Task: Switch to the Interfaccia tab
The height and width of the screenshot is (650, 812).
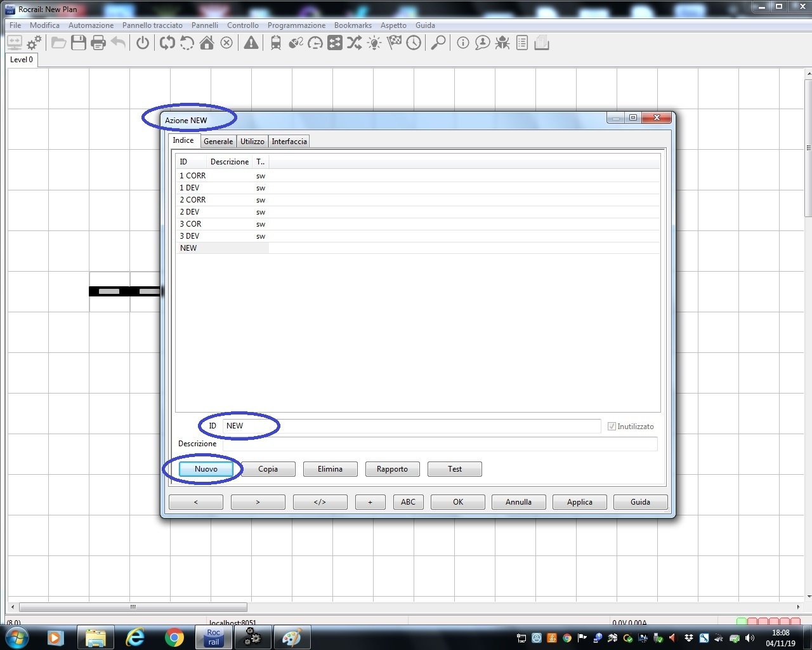Action: click(289, 142)
